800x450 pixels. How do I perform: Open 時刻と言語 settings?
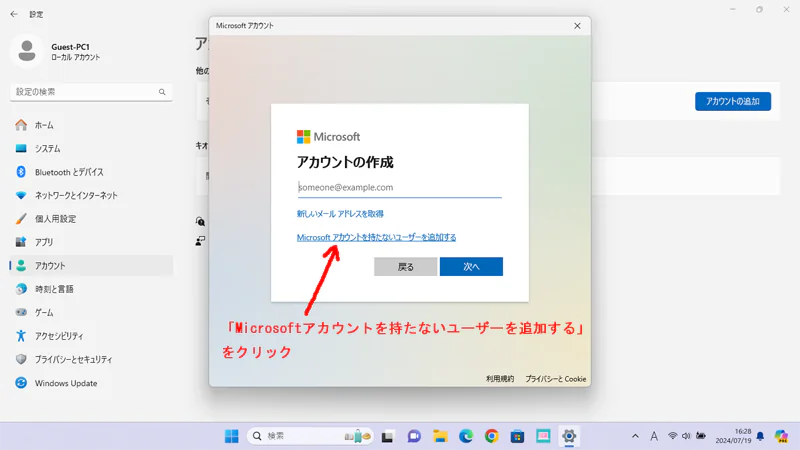point(91,289)
